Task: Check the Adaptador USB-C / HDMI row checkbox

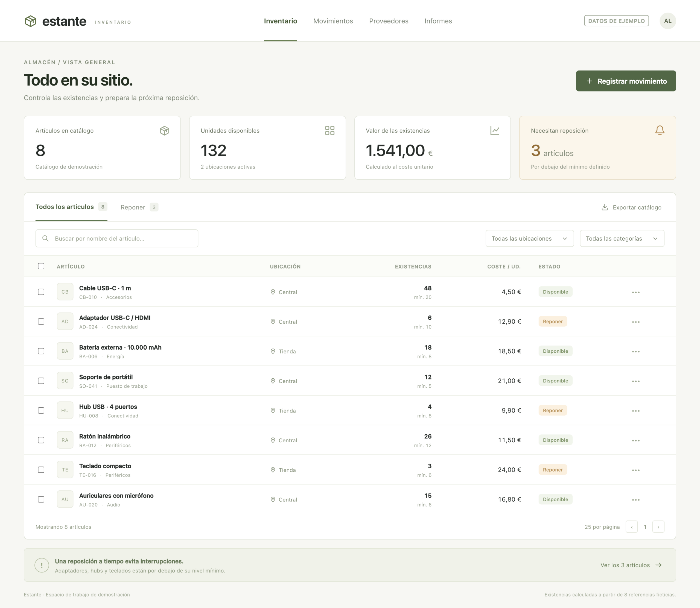Action: [x=41, y=322]
